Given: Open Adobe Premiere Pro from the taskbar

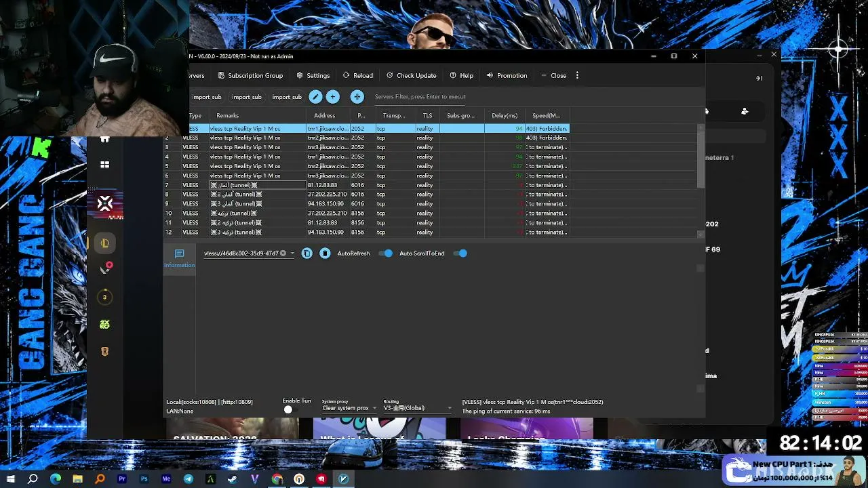Looking at the screenshot, I should click(122, 479).
